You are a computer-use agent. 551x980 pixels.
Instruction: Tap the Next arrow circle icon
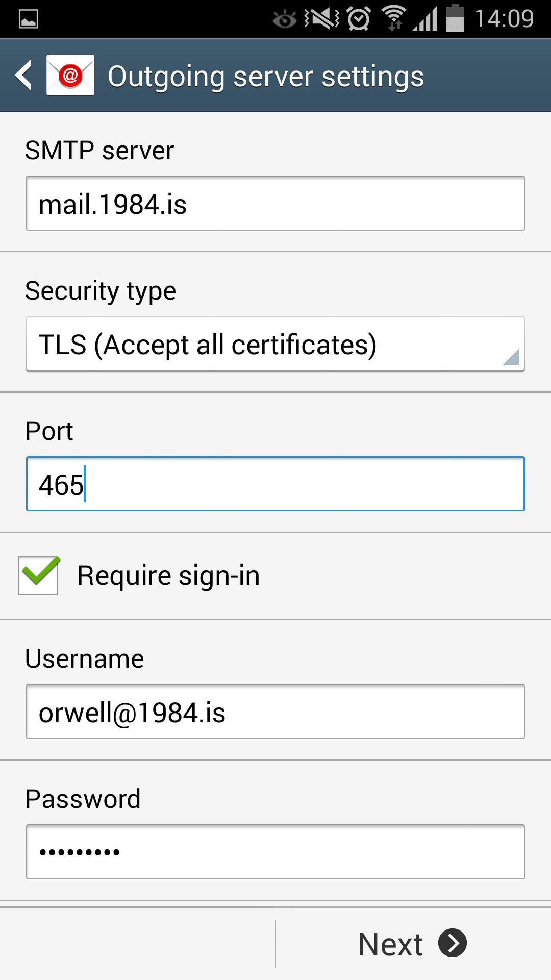click(x=453, y=943)
